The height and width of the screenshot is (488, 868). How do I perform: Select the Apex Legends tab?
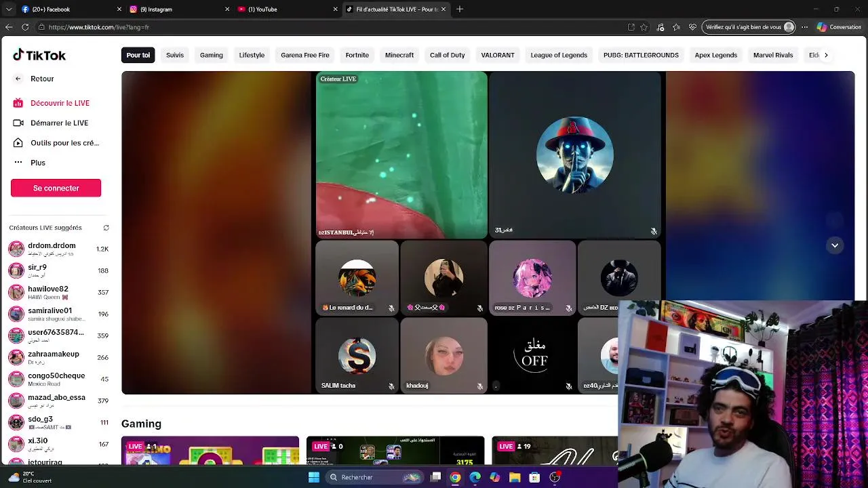[x=715, y=55]
